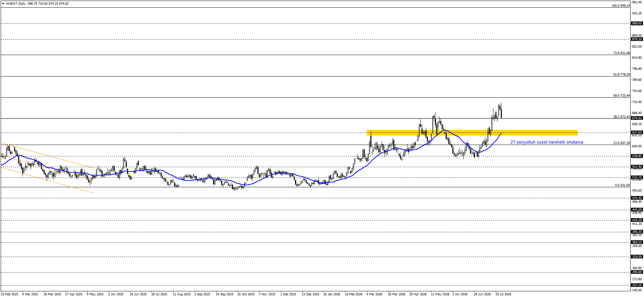This screenshot has width=644, height=298.
Task: Select the 909.05 horizontal level price tag
Action: click(637, 23)
